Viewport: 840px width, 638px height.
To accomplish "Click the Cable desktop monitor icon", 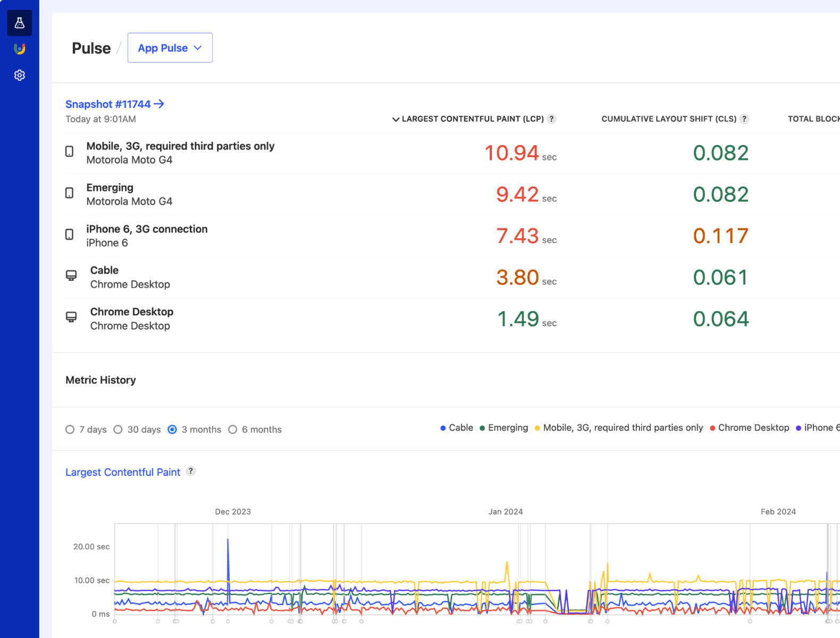I will tap(71, 275).
